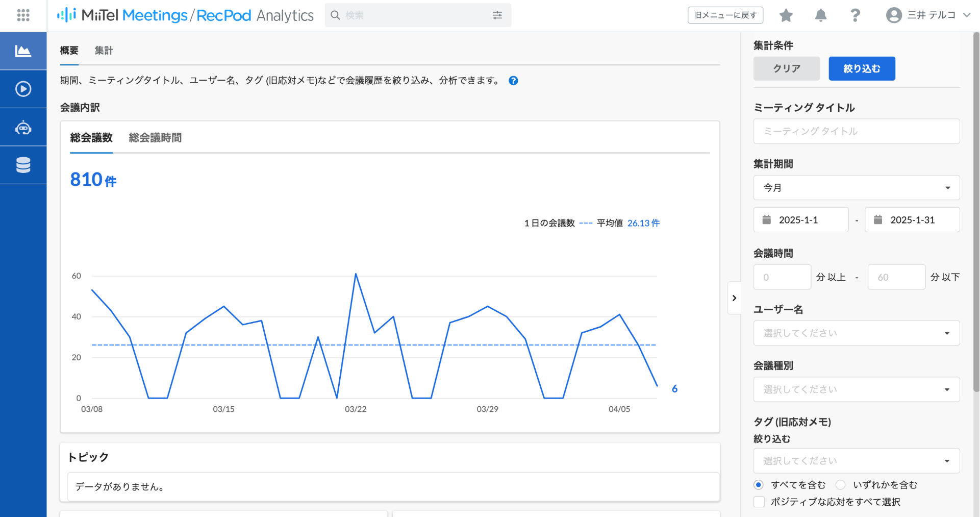Check ポジティブな応対をすべて選択 checkbox
980x517 pixels.
coord(759,502)
